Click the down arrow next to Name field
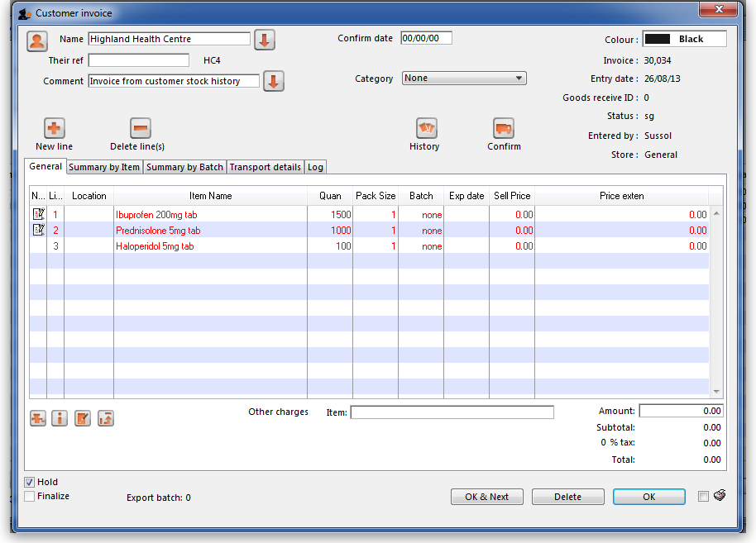The width and height of the screenshot is (756, 543). [264, 40]
